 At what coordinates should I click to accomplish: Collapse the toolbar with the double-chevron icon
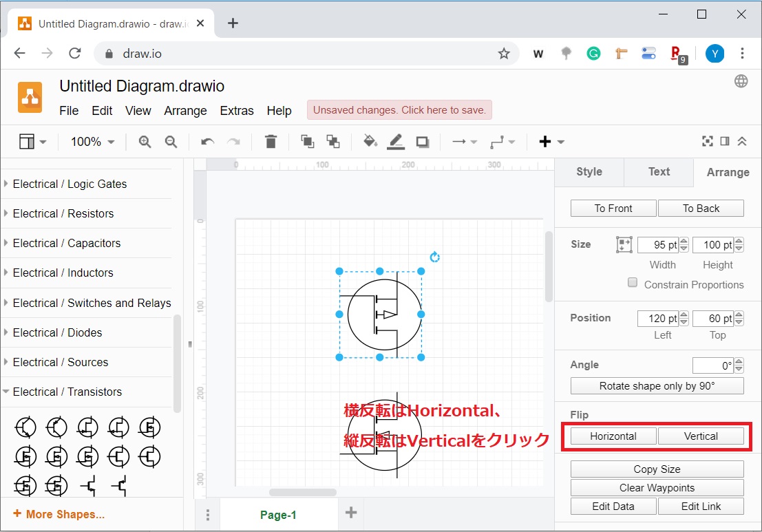tap(742, 141)
